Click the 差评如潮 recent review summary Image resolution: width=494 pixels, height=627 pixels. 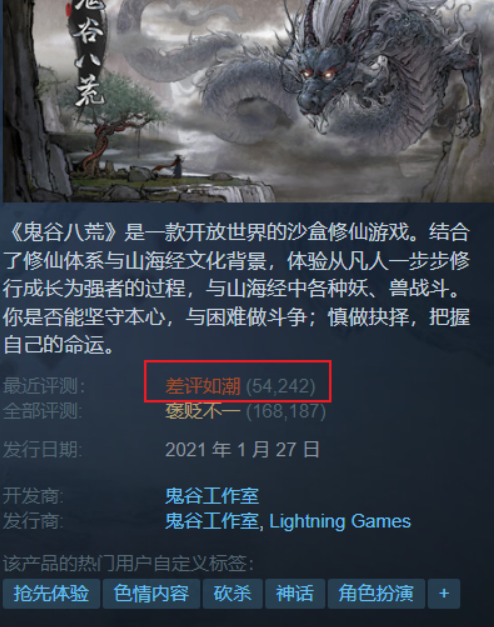click(203, 386)
